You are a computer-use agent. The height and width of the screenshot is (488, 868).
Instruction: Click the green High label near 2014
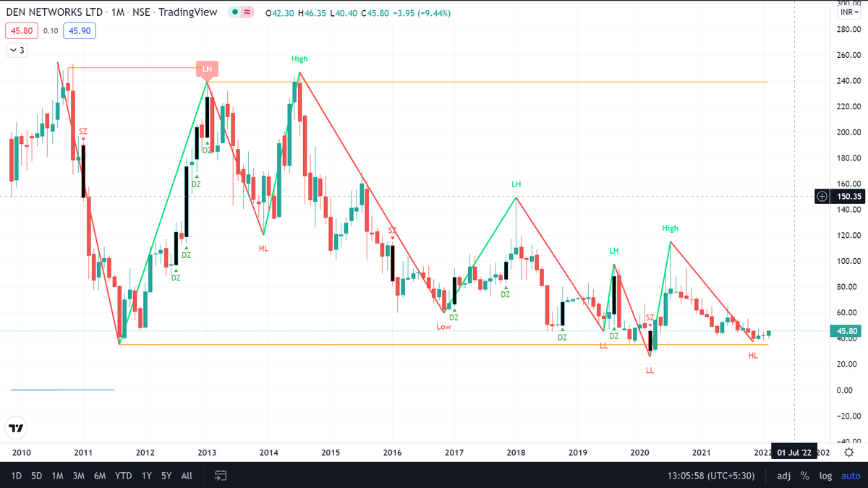[299, 59]
